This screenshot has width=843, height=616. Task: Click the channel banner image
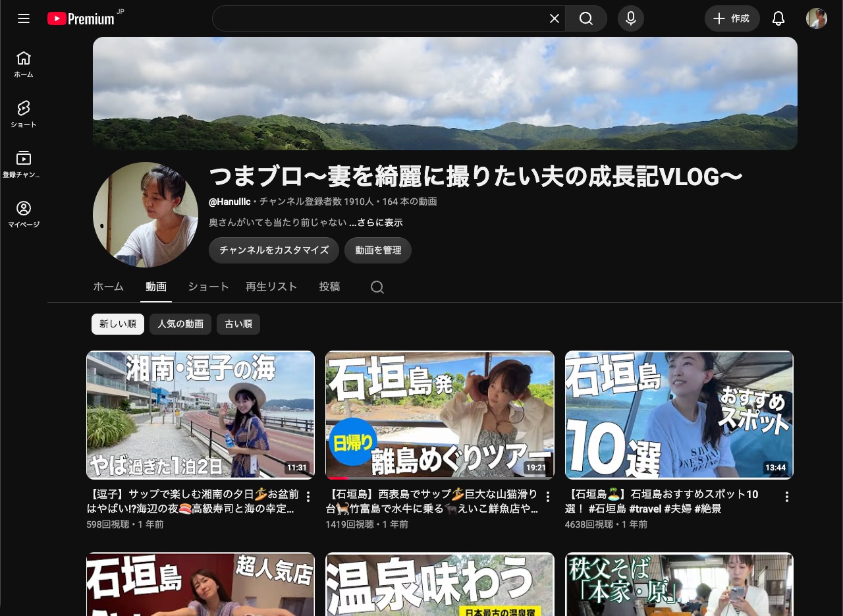[x=445, y=94]
